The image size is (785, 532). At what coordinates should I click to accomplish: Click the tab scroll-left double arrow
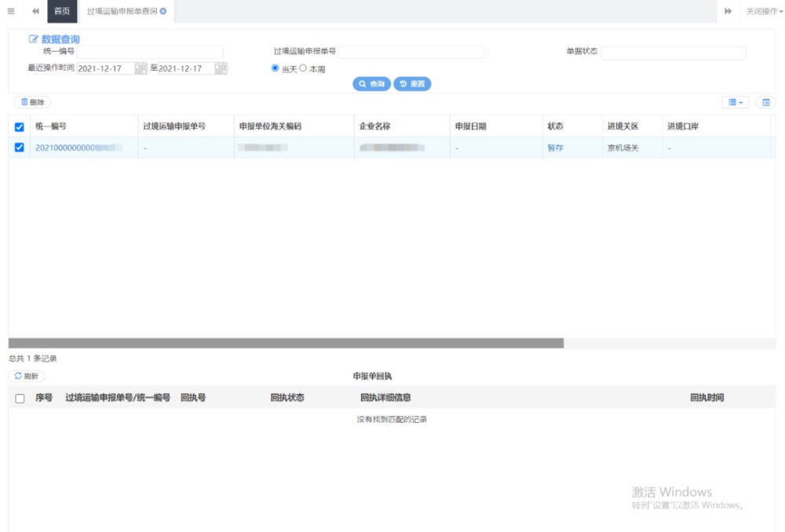[35, 11]
